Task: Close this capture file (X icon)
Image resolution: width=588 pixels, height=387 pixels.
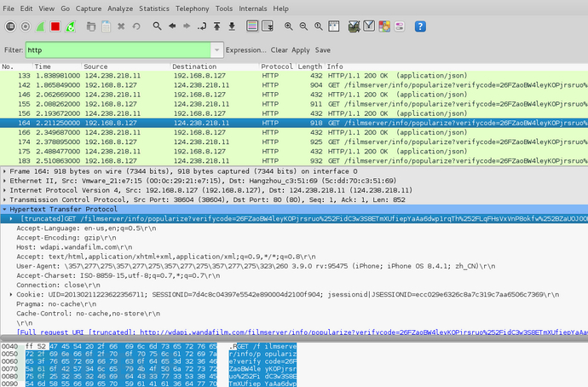Action: point(121,26)
